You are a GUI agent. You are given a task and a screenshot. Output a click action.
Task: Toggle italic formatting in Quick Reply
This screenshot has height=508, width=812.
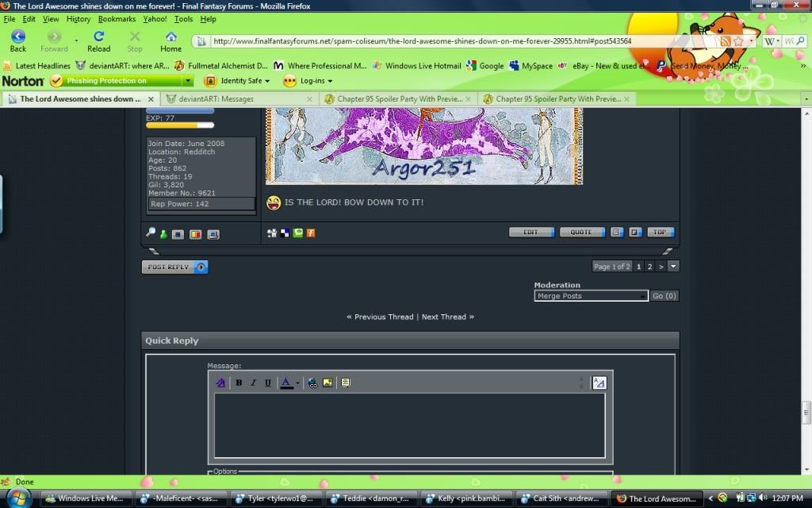coord(253,383)
